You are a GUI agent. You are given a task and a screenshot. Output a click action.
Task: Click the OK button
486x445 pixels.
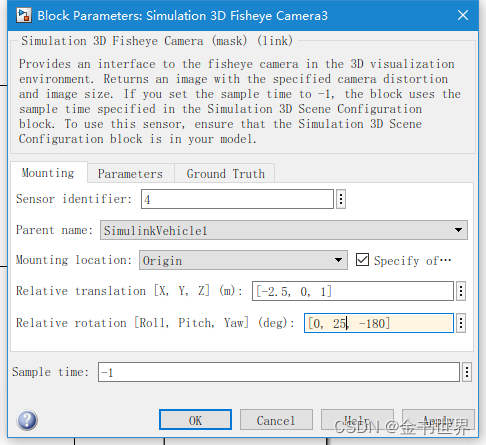(195, 420)
